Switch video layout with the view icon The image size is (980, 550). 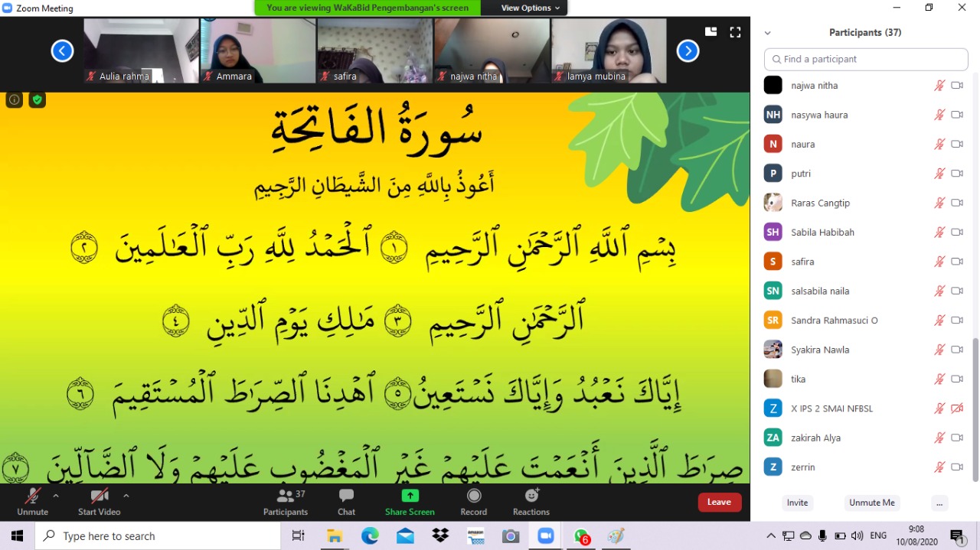pos(710,32)
